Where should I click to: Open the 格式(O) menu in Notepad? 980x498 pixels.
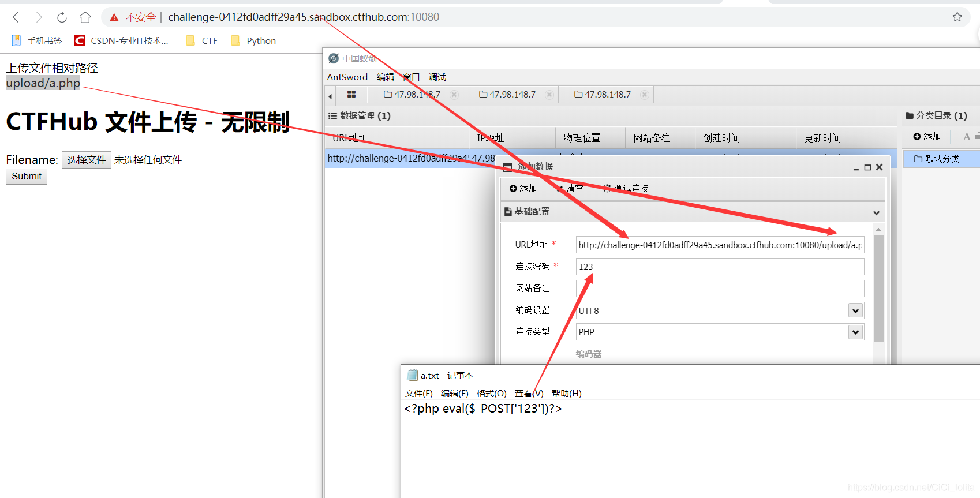point(492,394)
